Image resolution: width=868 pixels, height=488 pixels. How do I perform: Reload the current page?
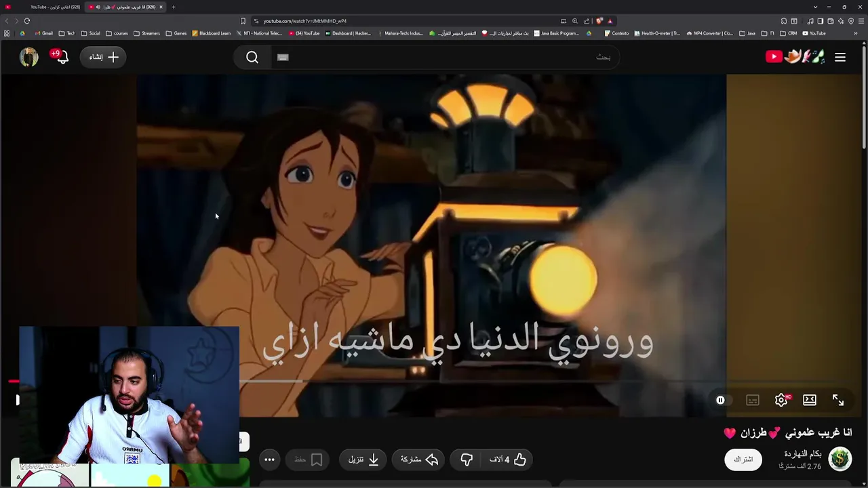tap(27, 21)
